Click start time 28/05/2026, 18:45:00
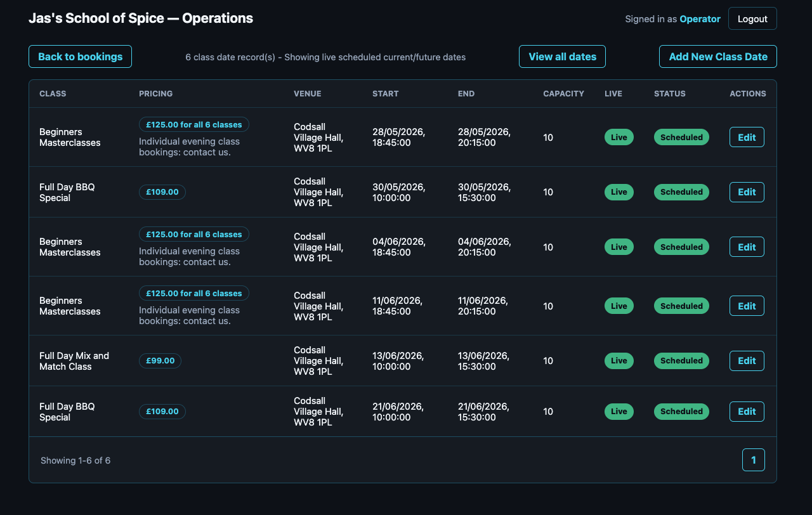This screenshot has width=812, height=515. point(399,137)
